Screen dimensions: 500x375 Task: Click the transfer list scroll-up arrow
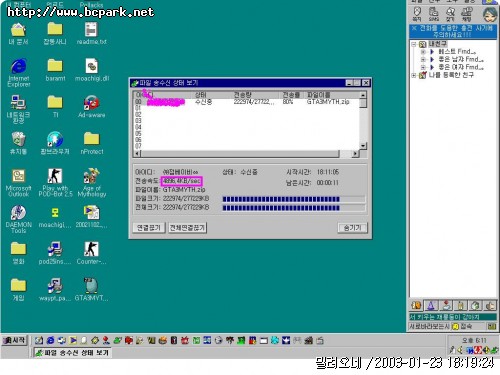coord(363,95)
